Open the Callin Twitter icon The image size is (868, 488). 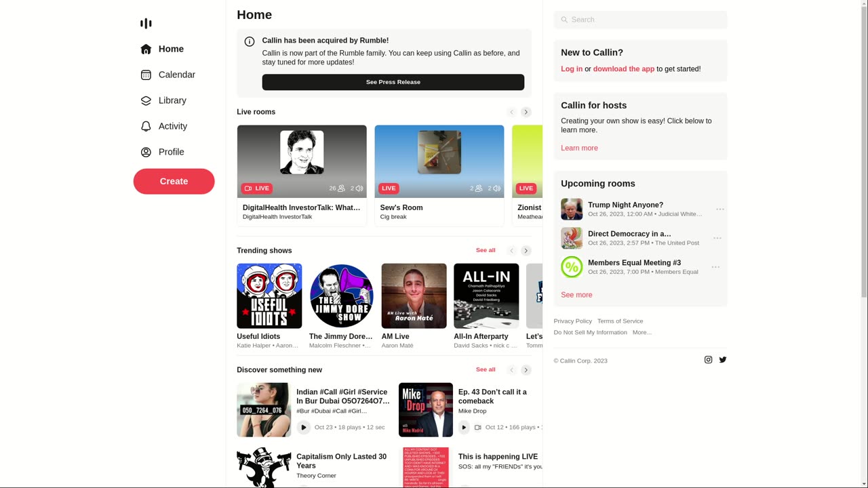click(x=723, y=360)
